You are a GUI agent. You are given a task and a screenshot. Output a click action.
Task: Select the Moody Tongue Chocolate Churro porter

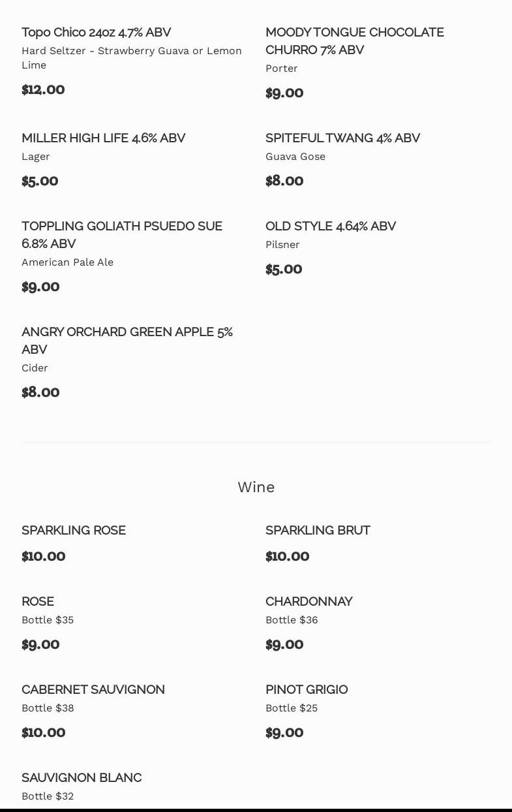[354, 40]
